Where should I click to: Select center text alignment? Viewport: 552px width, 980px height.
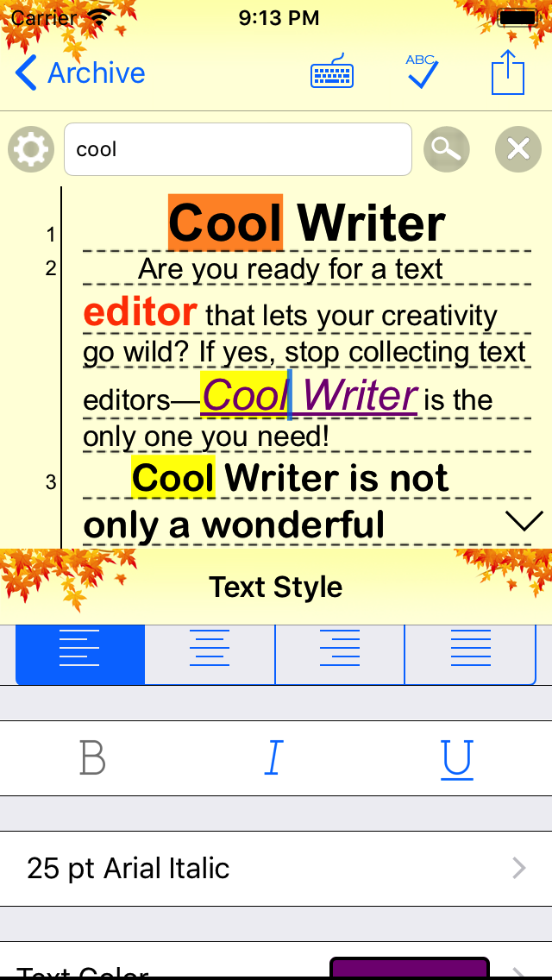[x=210, y=655]
